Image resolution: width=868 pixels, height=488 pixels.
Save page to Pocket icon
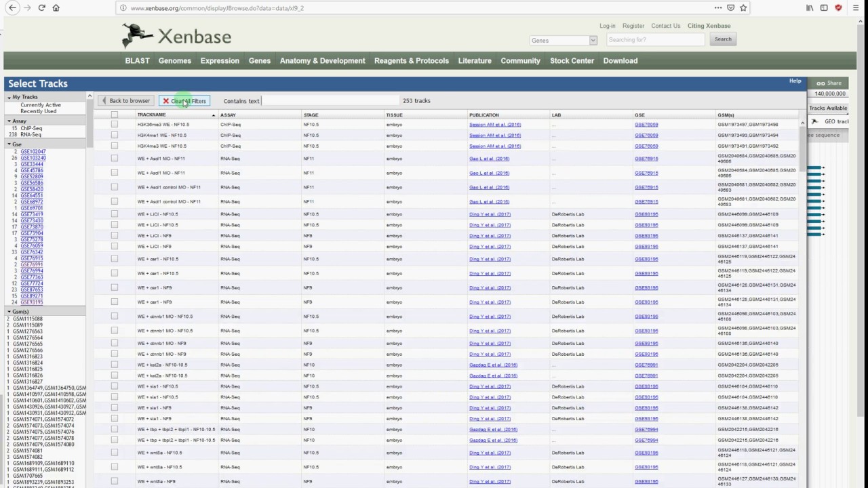click(x=730, y=7)
